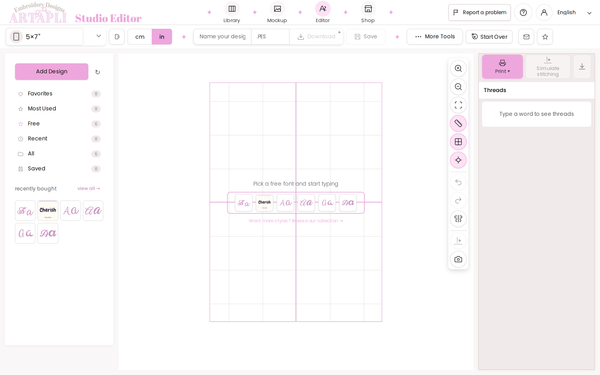Choose the fifth free font on the canvas
The image size is (600, 375).
pos(327,203)
